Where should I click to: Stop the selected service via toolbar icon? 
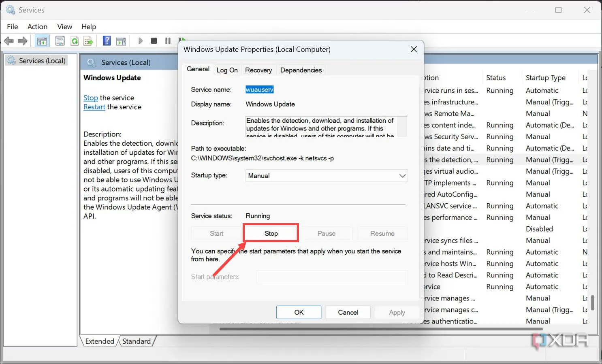pyautogui.click(x=154, y=40)
